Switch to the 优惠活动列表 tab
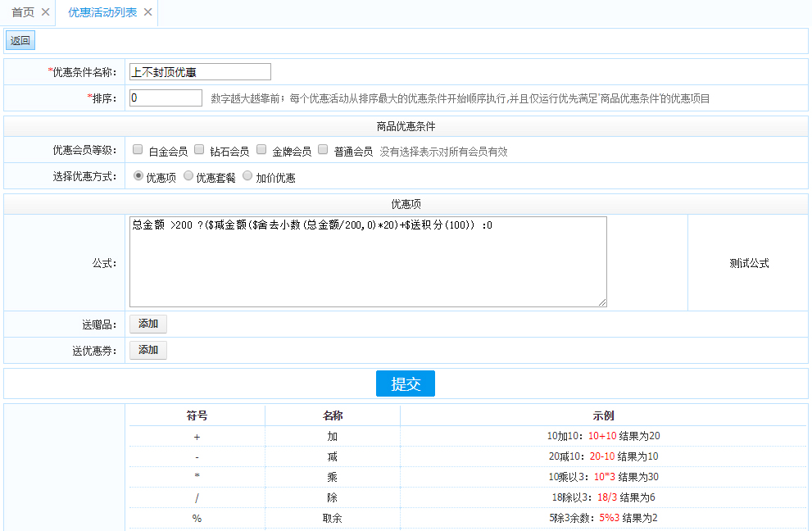Image resolution: width=812 pixels, height=531 pixels. (x=102, y=12)
